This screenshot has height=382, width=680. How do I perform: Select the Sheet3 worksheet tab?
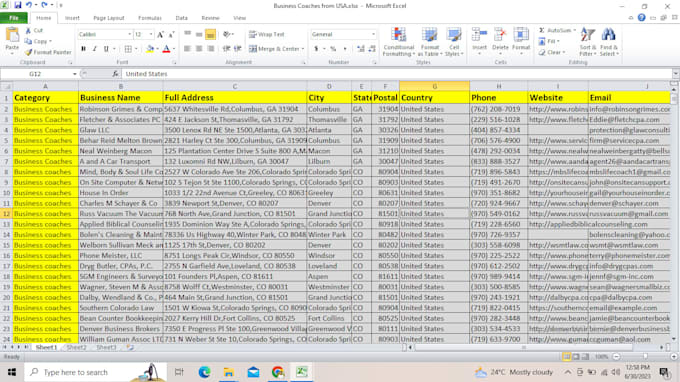coord(106,347)
